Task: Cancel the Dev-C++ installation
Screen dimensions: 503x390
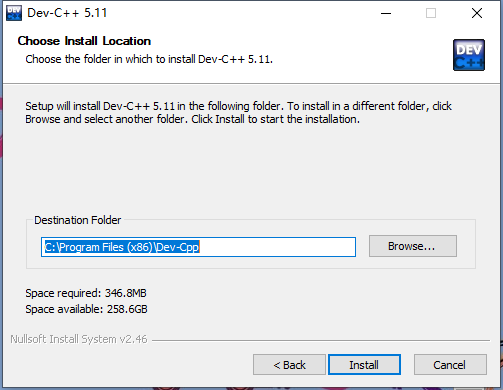Action: [x=450, y=365]
